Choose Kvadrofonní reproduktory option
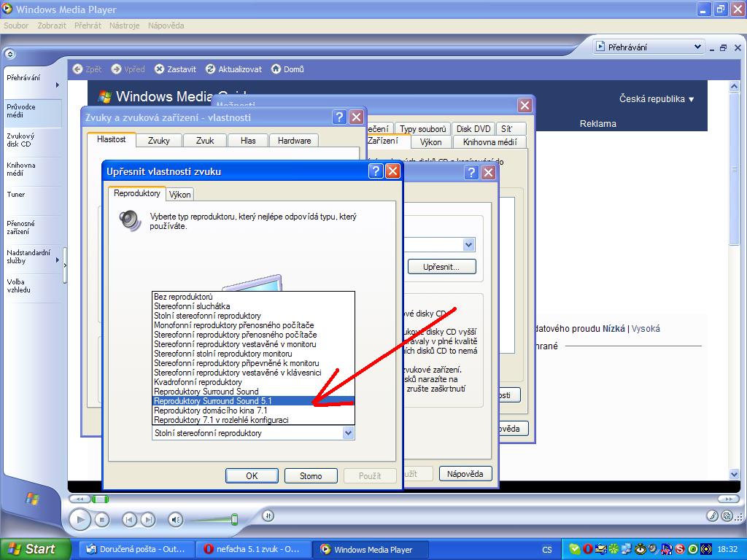The height and width of the screenshot is (560, 747). pyautogui.click(x=253, y=382)
